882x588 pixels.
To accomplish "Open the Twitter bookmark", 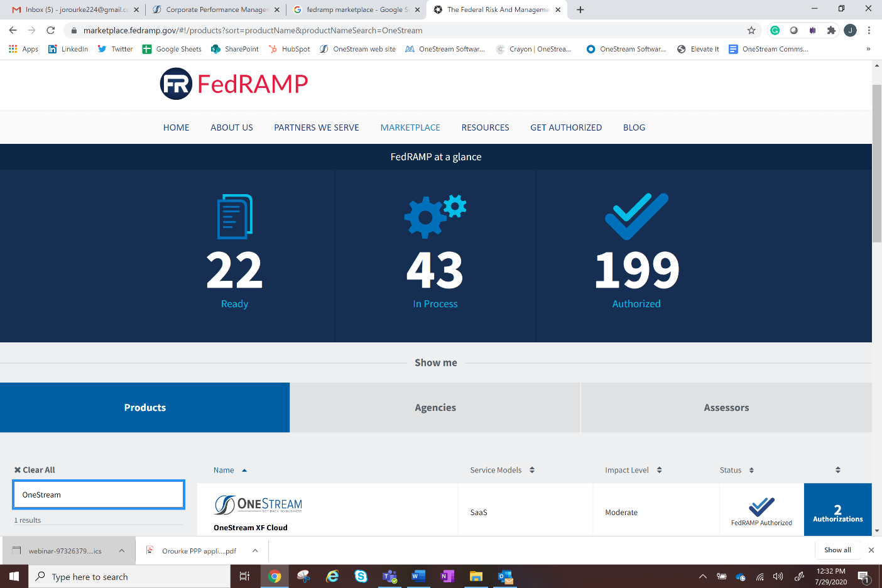I will click(x=116, y=49).
